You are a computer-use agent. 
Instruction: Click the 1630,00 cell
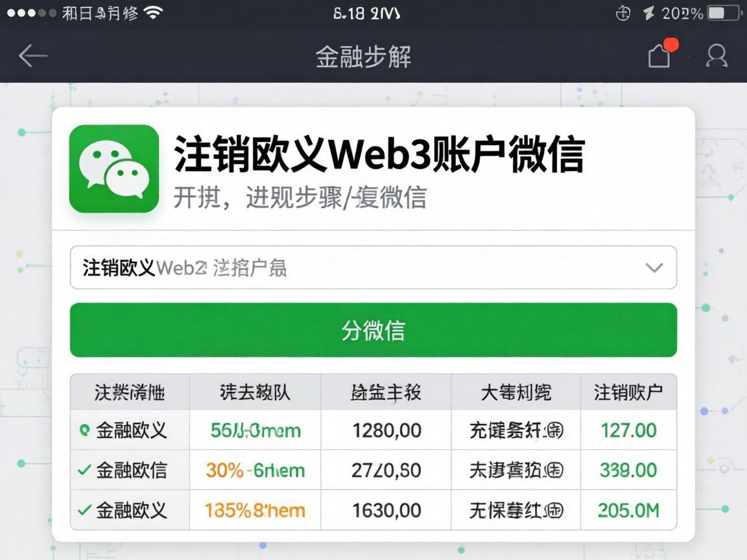pyautogui.click(x=386, y=511)
